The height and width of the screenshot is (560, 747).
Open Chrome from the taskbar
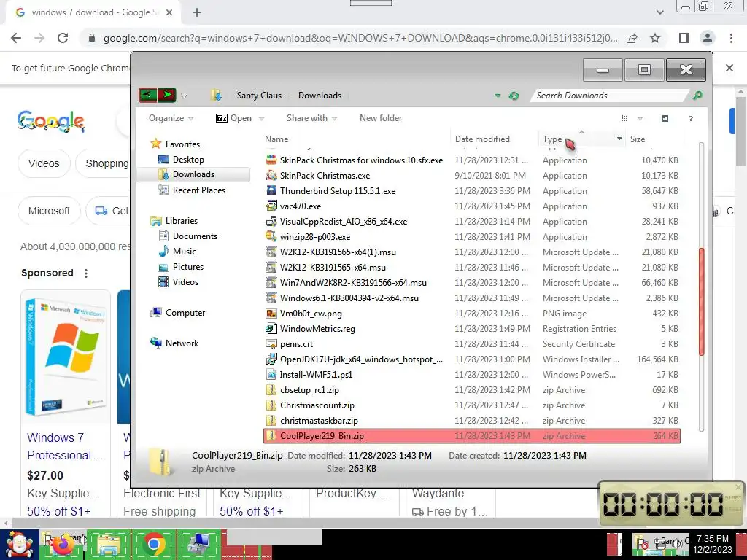[153, 545]
